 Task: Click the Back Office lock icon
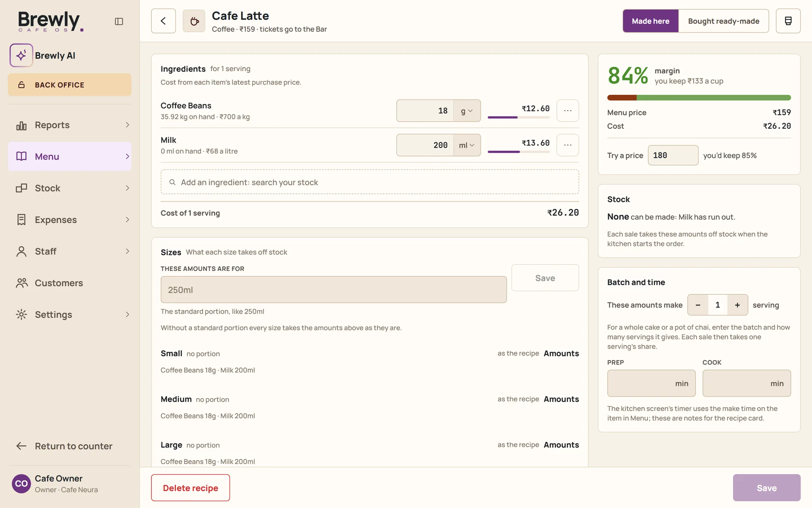tap(21, 85)
